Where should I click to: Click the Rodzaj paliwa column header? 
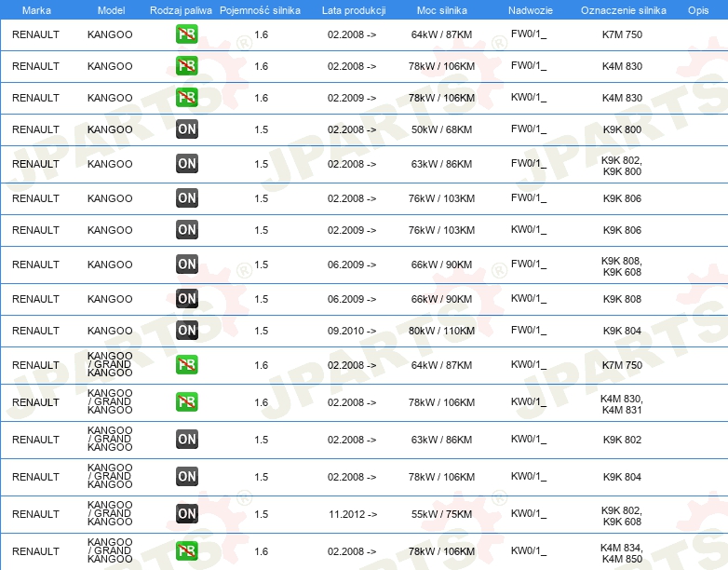coord(181,10)
